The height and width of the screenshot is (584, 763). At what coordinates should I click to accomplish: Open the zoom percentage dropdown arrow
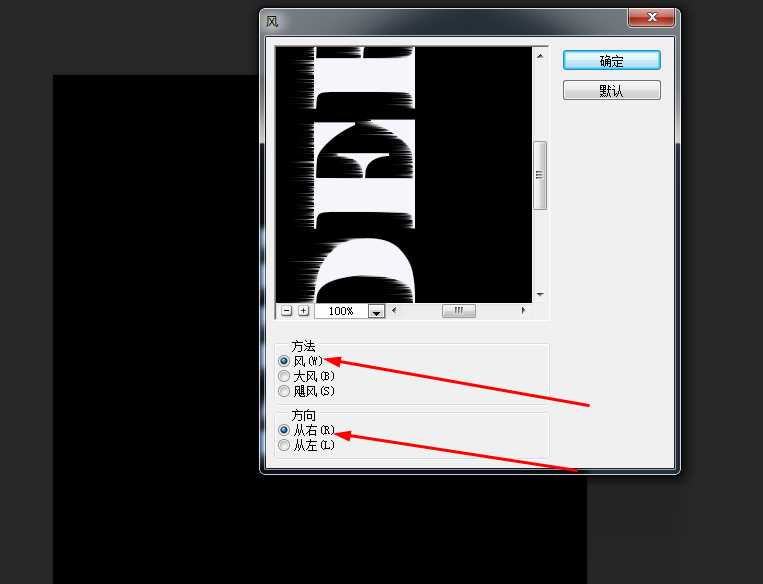(x=376, y=312)
